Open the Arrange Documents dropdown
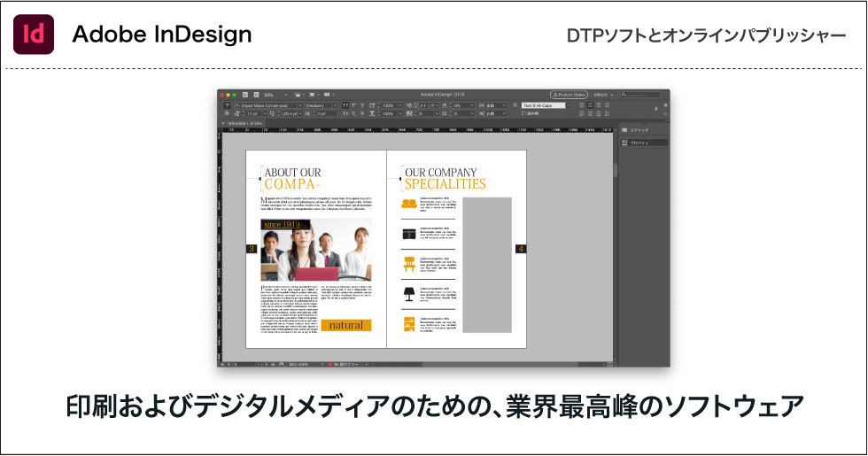 click(329, 95)
